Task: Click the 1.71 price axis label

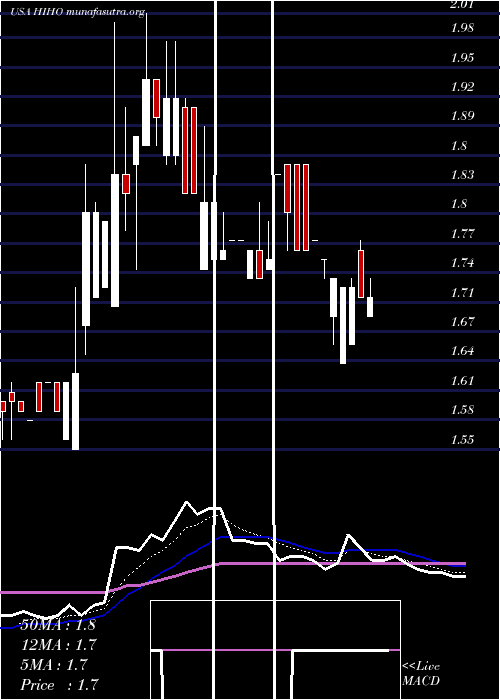Action: [462, 292]
